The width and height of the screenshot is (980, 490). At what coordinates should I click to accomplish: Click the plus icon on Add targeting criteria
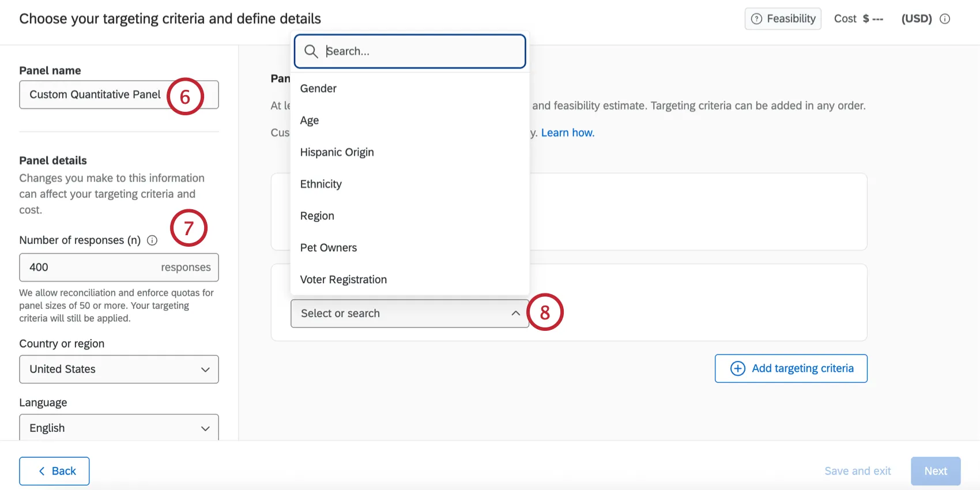click(738, 368)
